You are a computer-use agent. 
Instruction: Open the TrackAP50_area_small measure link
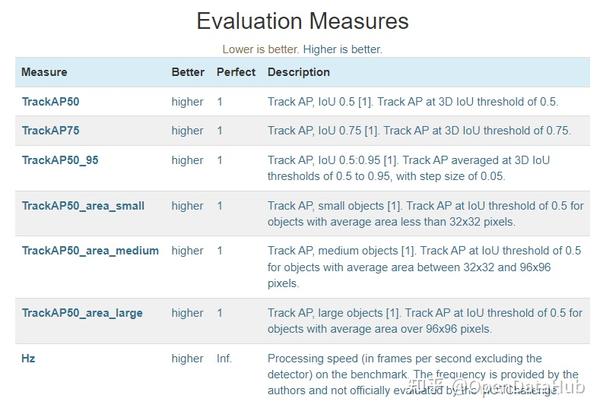(83, 206)
